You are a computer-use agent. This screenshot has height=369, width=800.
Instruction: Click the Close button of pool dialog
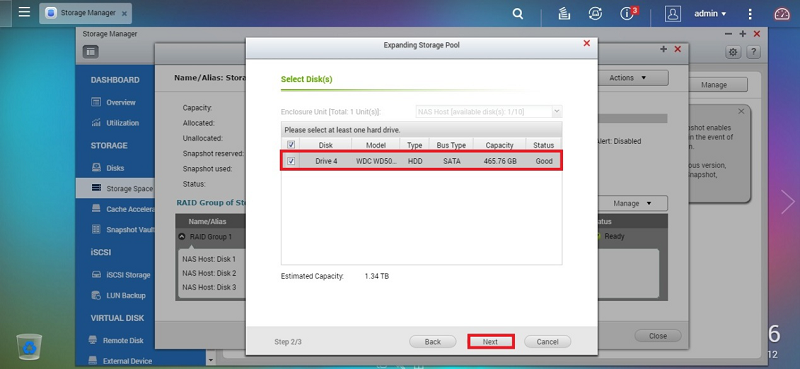pos(658,336)
